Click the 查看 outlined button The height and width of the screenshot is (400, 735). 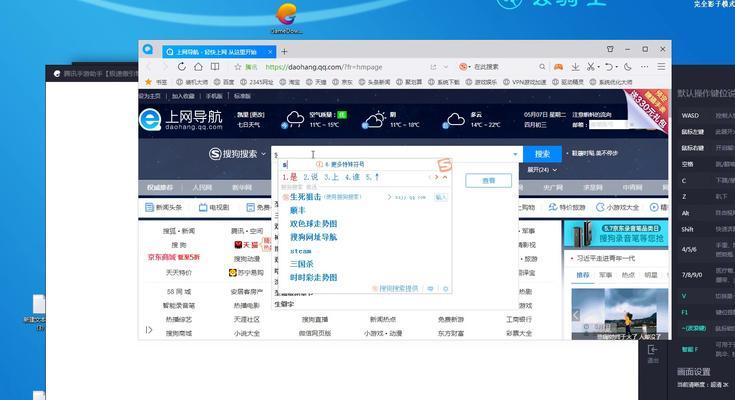click(x=488, y=181)
